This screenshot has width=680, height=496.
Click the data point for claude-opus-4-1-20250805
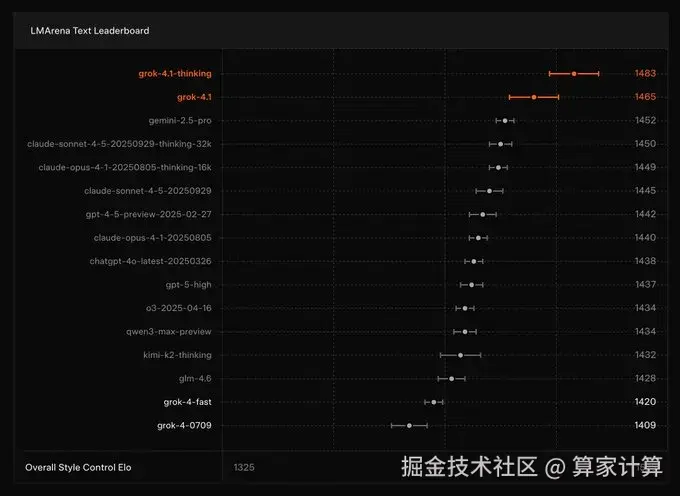tap(478, 238)
